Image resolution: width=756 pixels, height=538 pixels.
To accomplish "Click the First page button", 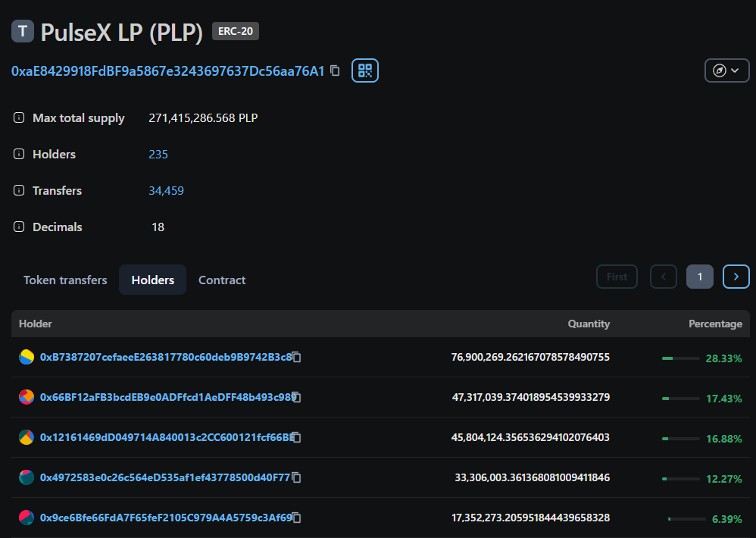I will 617,277.
